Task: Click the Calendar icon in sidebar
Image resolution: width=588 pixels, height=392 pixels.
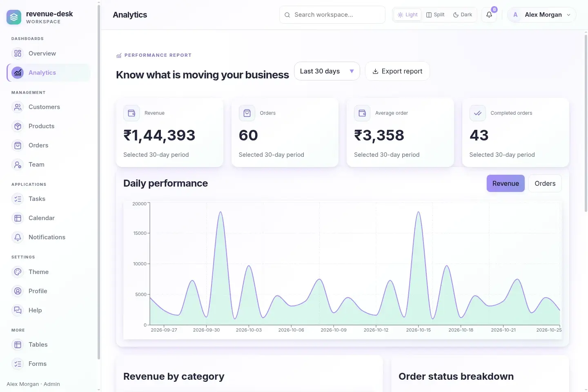Action: coord(18,218)
